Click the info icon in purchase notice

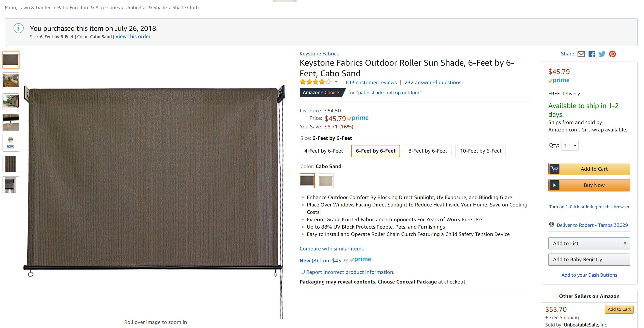coord(18,28)
